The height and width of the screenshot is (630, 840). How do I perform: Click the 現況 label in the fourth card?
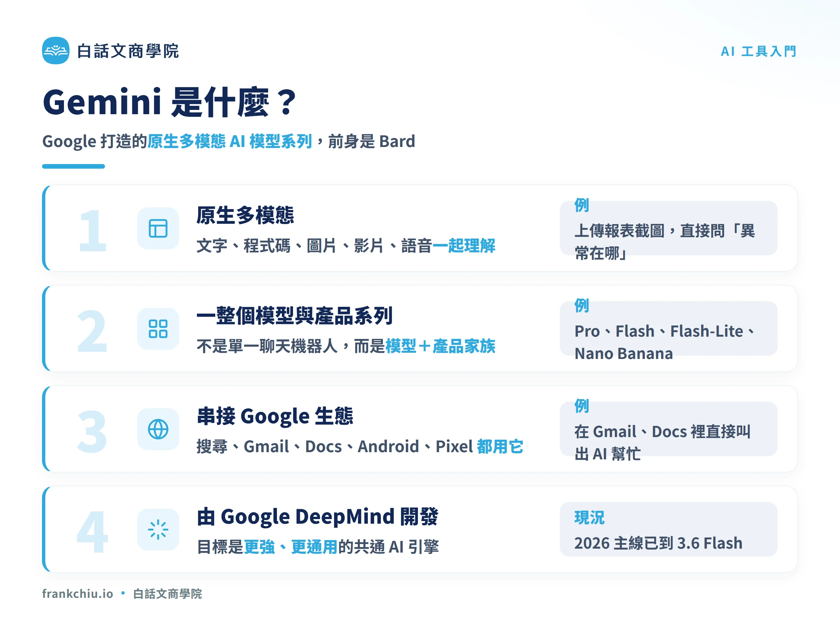[x=589, y=517]
